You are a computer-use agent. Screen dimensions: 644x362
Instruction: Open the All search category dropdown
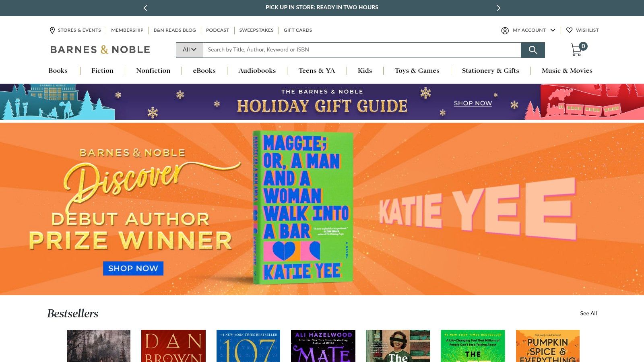coord(189,49)
